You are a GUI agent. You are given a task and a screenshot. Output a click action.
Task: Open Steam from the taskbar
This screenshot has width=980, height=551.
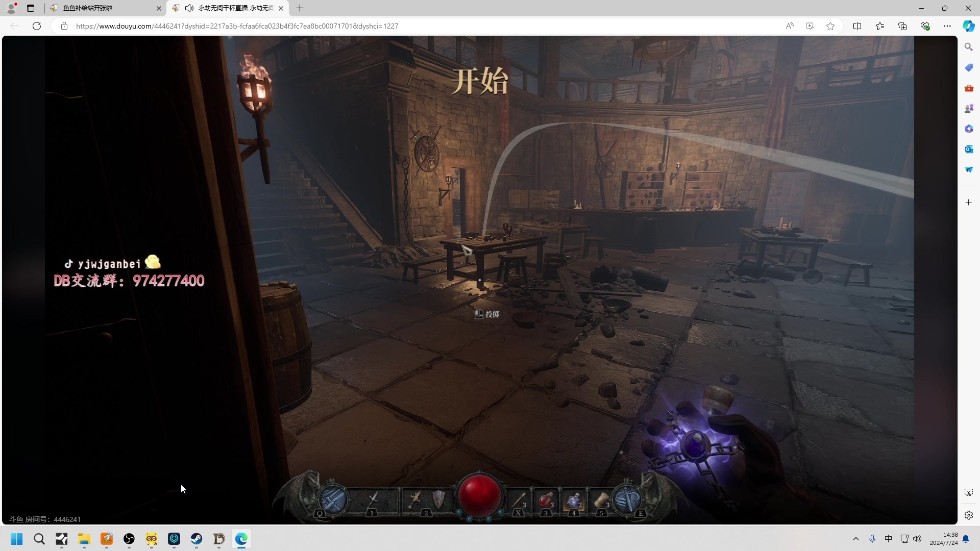[x=197, y=539]
